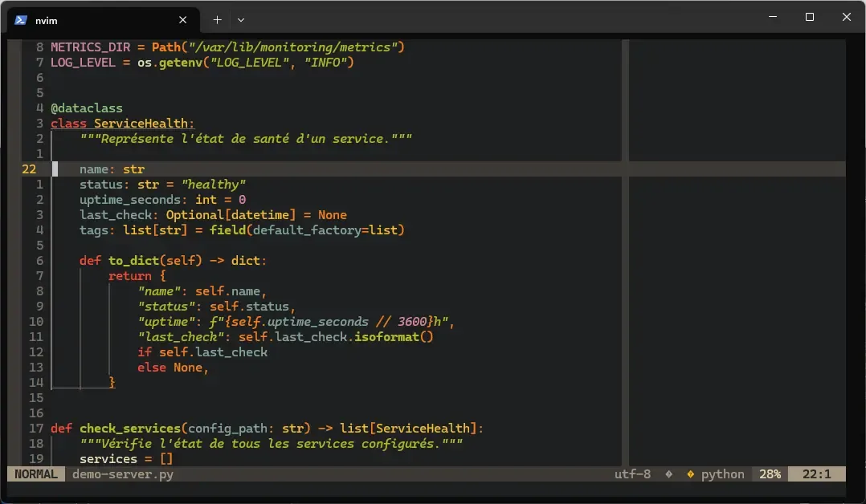
Task: Click the utf-8 encoding indicator
Action: (632, 474)
